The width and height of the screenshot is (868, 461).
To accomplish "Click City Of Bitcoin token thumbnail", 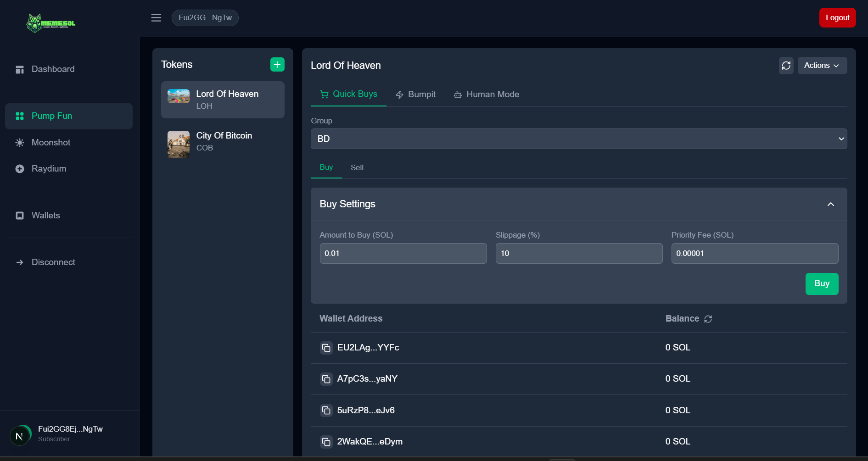I will [179, 144].
